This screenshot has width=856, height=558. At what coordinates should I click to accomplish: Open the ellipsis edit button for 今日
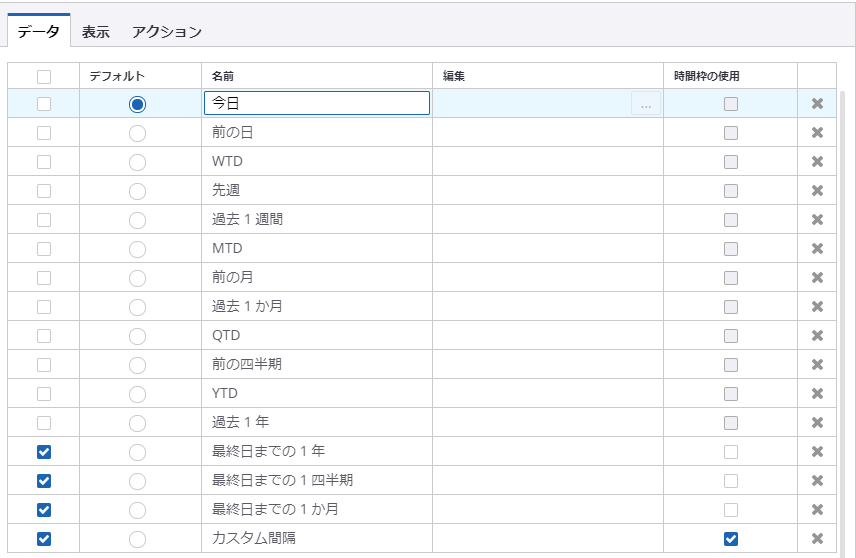click(646, 104)
